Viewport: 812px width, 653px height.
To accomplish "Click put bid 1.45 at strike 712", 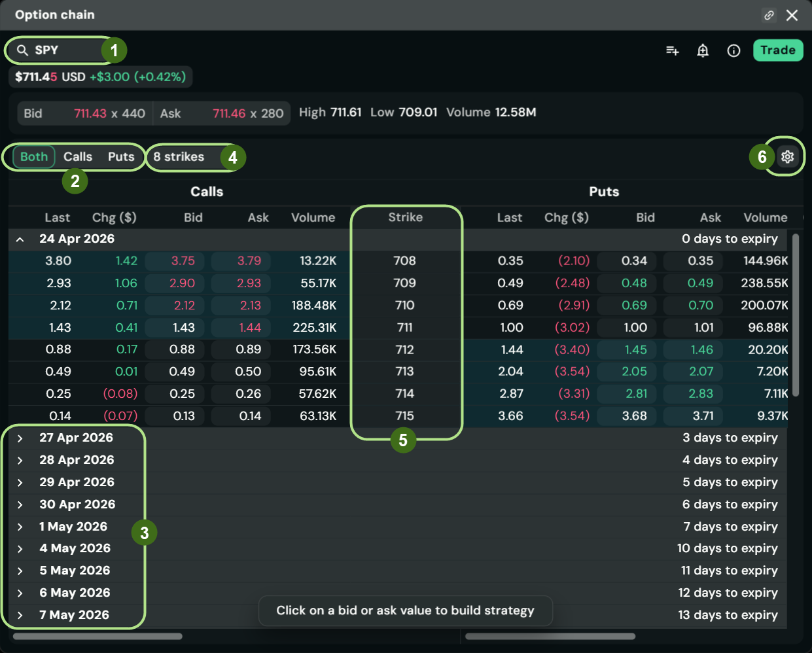I will coord(627,350).
